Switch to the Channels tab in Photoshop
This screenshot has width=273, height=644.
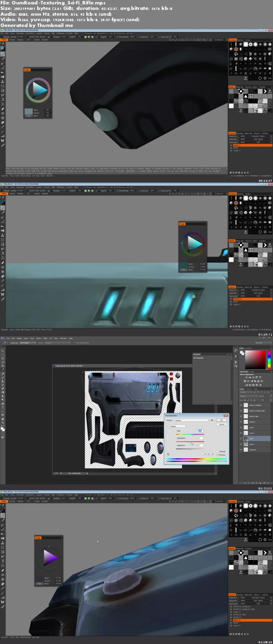[249, 389]
